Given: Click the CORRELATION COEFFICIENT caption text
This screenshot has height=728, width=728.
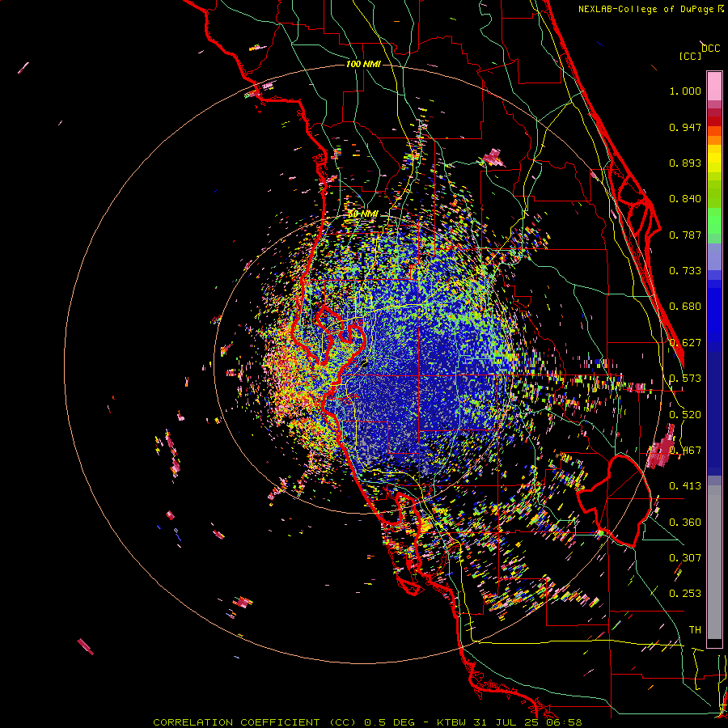Looking at the screenshot, I should pos(236,722).
